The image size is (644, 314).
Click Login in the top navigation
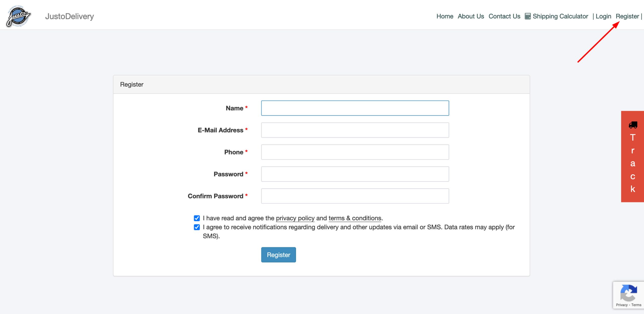(603, 16)
